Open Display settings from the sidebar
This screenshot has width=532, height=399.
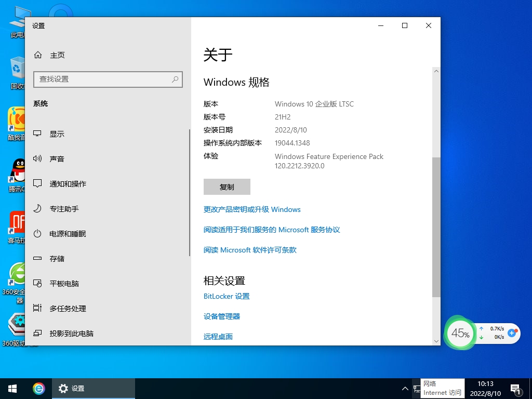[x=57, y=134]
